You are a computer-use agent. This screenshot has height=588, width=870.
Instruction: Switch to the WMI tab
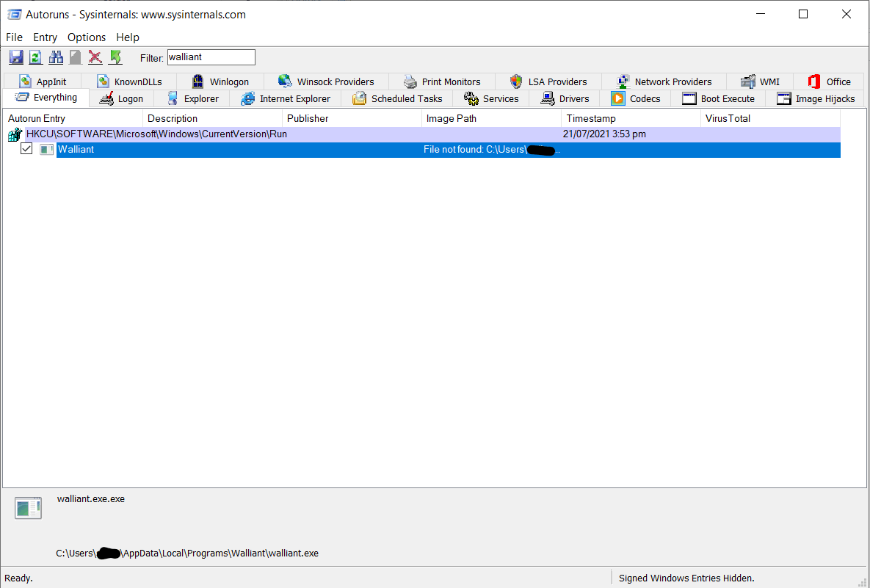tap(760, 81)
